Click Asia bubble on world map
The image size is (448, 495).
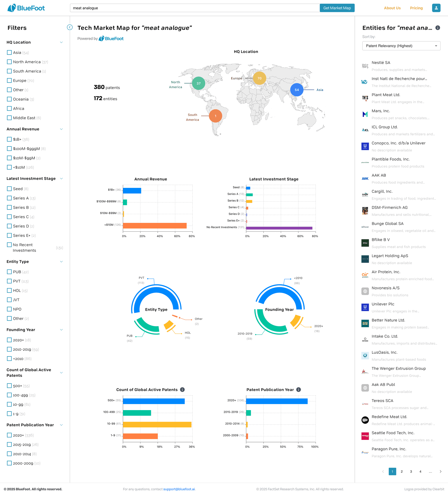pos(297,90)
